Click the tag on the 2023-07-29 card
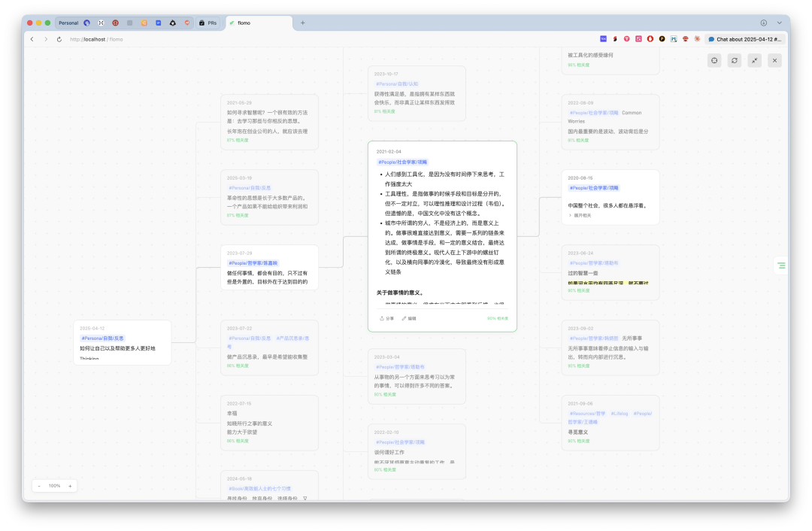The image size is (812, 531). (x=253, y=263)
